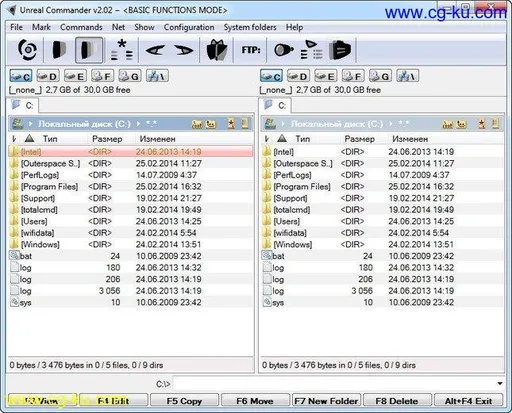Click the FTP connection list icon
The height and width of the screenshot is (413, 512).
pyautogui.click(x=311, y=50)
